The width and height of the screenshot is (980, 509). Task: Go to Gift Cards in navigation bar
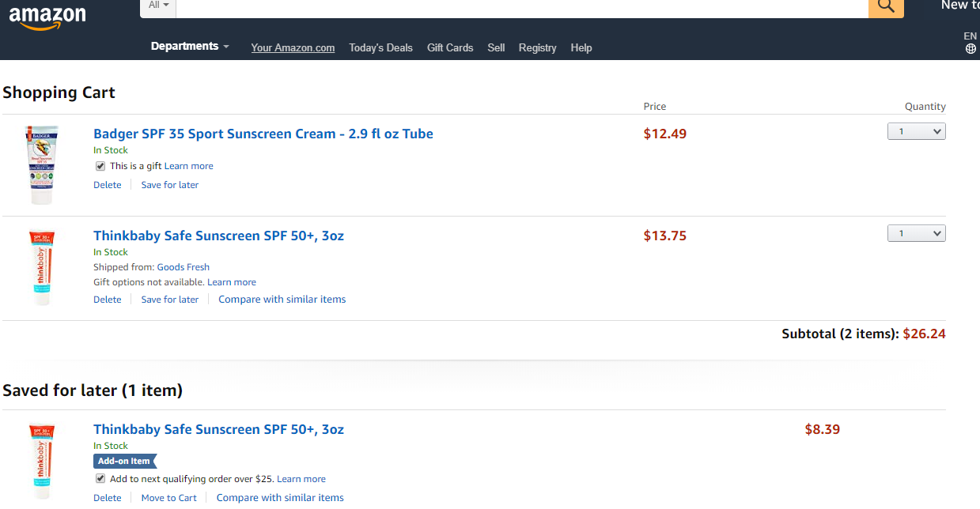(450, 48)
